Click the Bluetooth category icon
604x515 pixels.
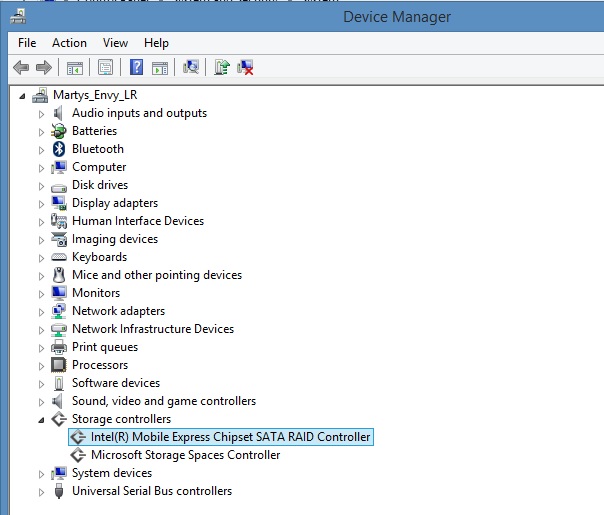coord(59,149)
